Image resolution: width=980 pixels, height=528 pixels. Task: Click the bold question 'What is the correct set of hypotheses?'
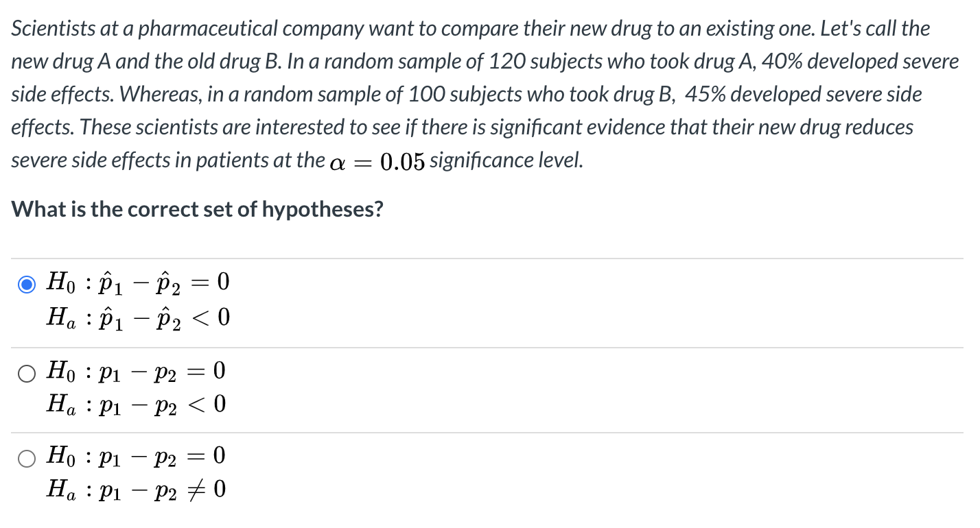(197, 209)
